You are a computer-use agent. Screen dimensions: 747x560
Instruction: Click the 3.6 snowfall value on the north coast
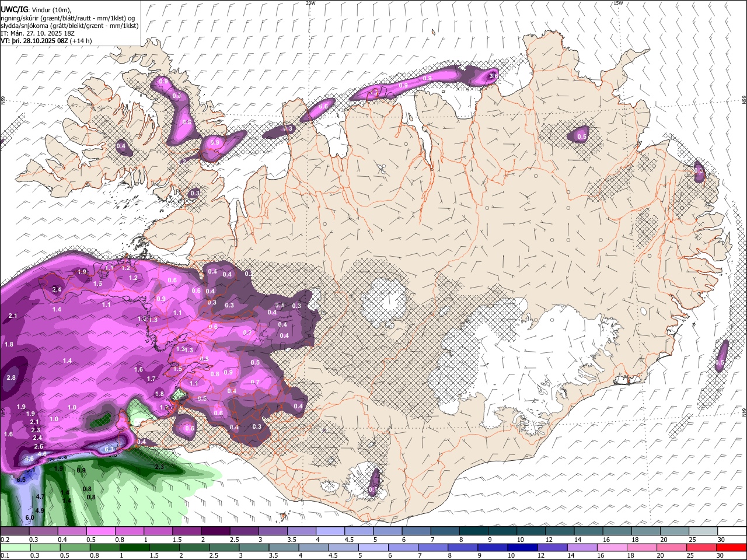pos(493,76)
